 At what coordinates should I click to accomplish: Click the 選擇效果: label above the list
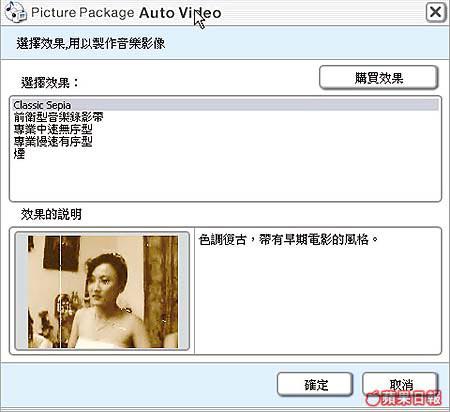click(50, 82)
